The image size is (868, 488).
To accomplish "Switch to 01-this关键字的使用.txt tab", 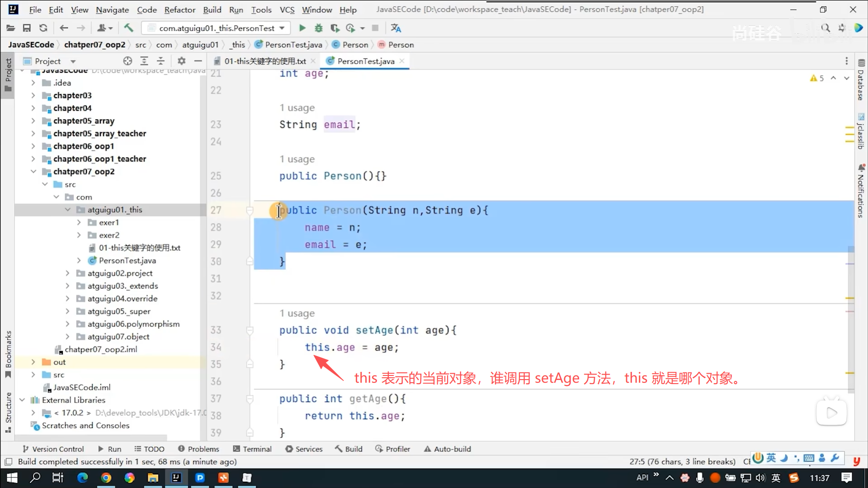I will tap(265, 61).
